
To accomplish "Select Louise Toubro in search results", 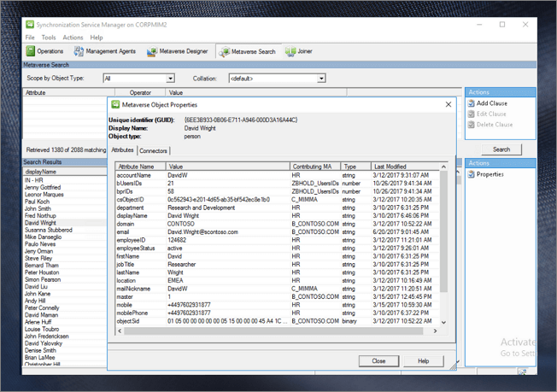I will (42, 329).
